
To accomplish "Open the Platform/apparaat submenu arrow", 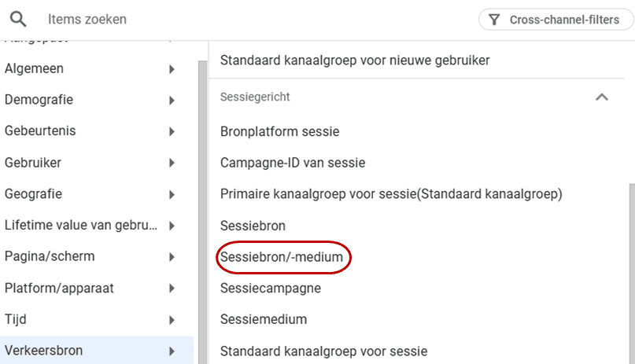I will [x=172, y=289].
